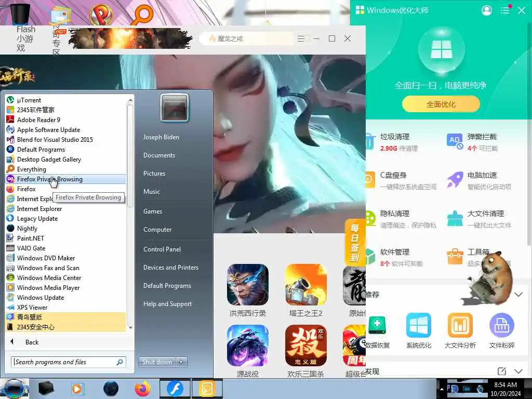Open Windows优化大师 menu list icon

click(505, 10)
